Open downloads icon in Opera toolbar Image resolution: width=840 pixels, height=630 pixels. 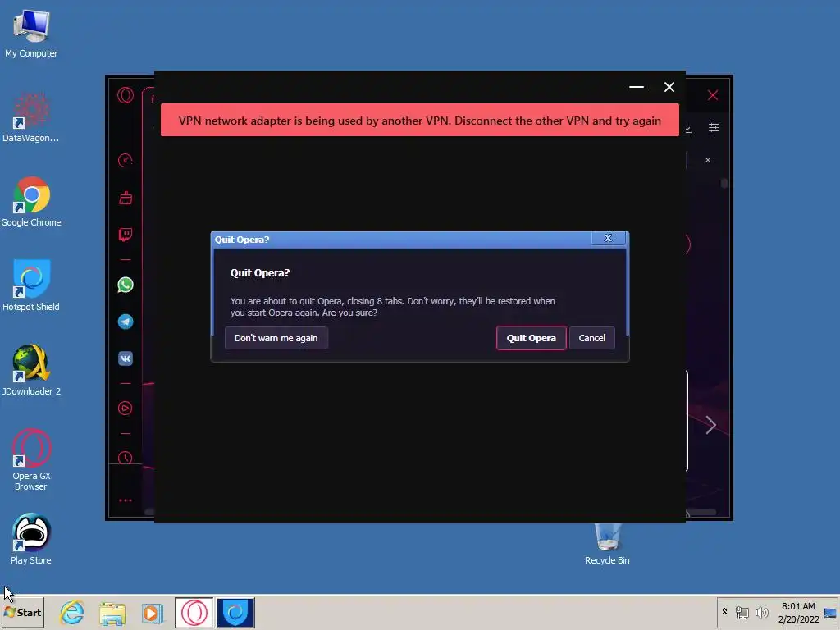point(689,127)
